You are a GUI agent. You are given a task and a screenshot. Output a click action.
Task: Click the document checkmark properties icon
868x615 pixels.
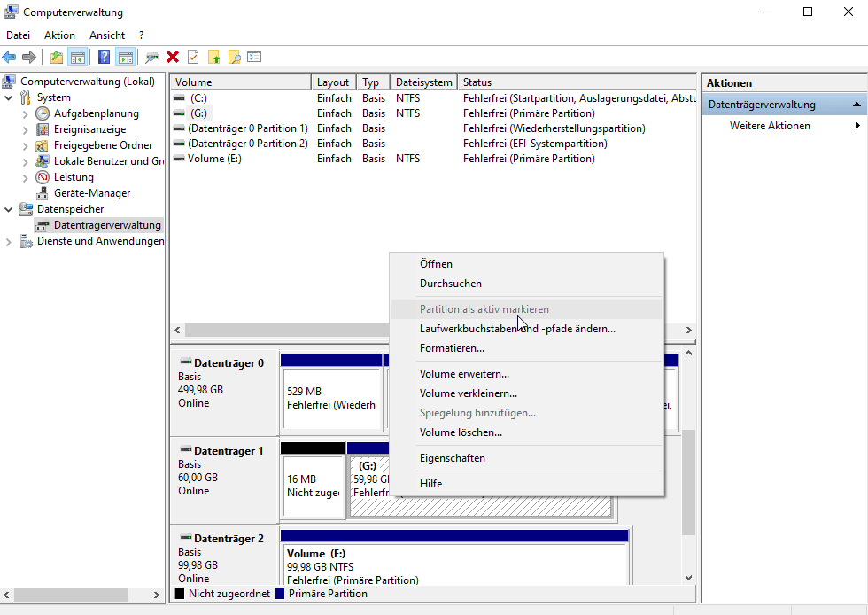(x=193, y=58)
